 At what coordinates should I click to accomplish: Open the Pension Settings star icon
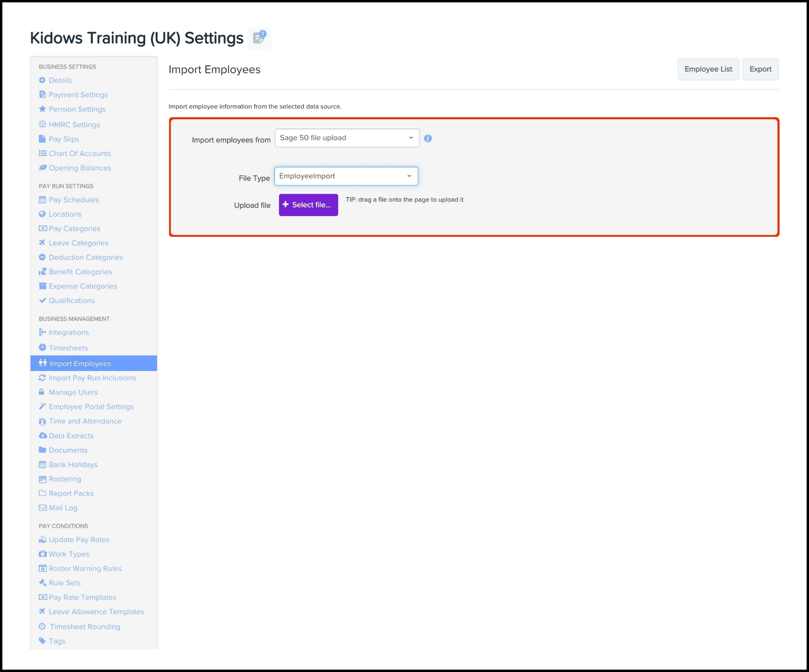(43, 109)
